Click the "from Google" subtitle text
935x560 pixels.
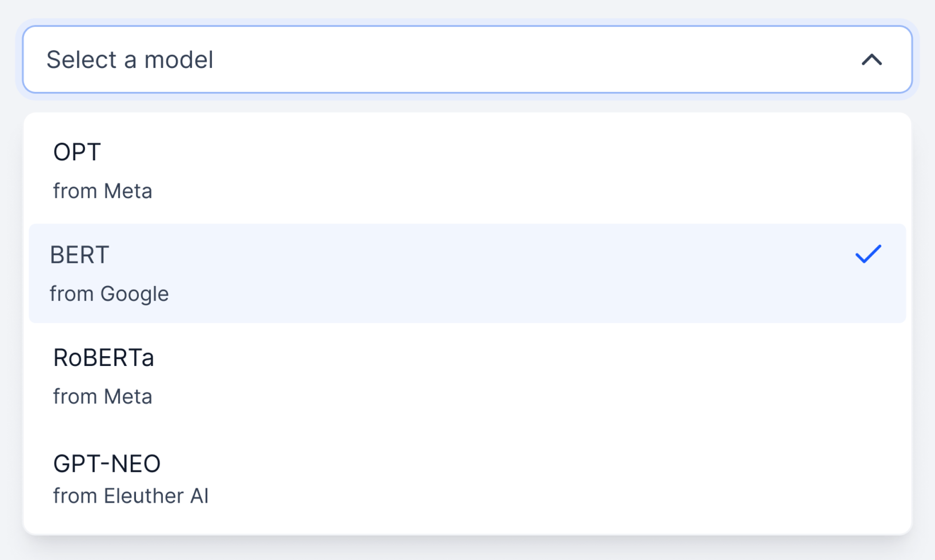click(x=109, y=294)
